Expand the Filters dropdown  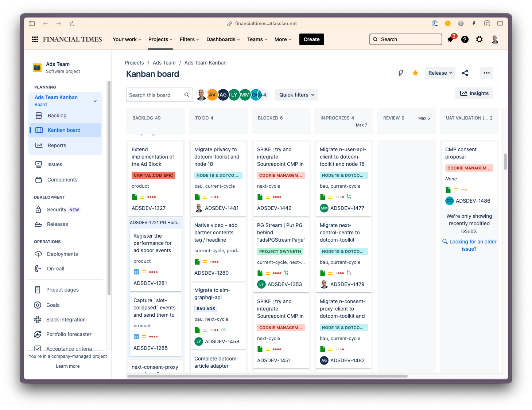pos(189,39)
